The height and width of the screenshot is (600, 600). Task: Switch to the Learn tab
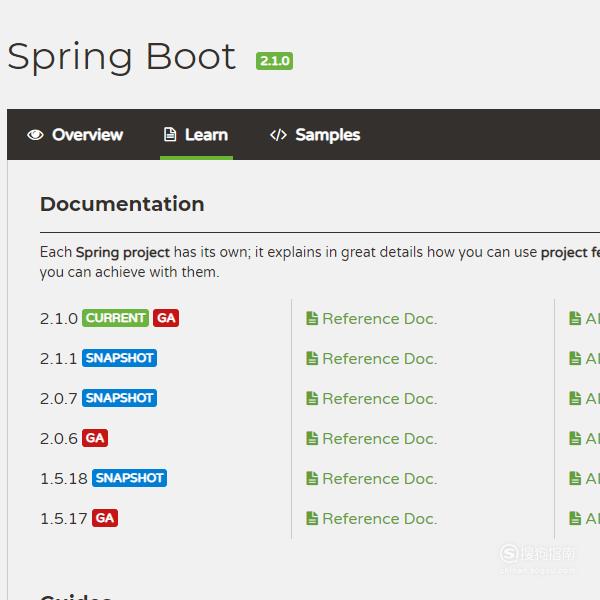coord(196,135)
